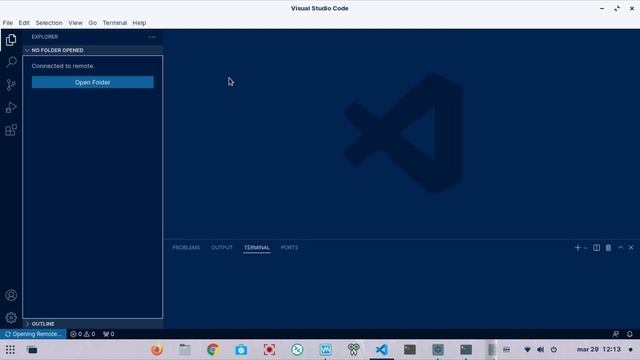Maximize the panel with the up chevron
The height and width of the screenshot is (360, 640).
(x=620, y=247)
